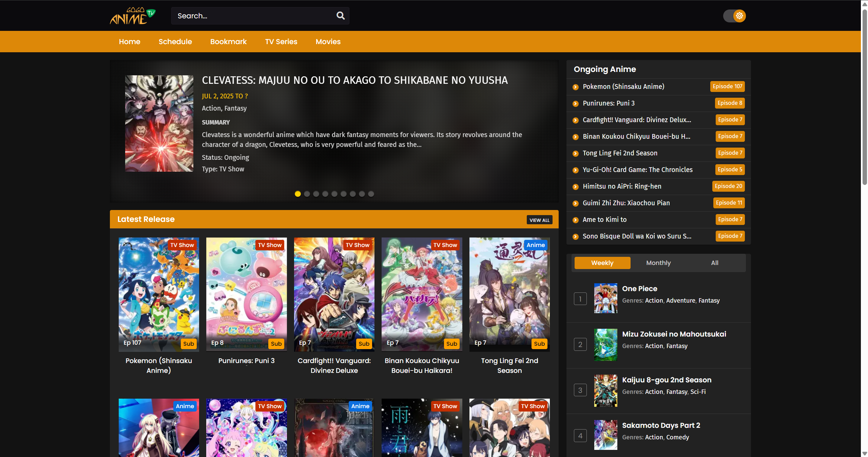The width and height of the screenshot is (868, 457).
Task: Open the Clevatess featured poster image
Action: pos(159,123)
